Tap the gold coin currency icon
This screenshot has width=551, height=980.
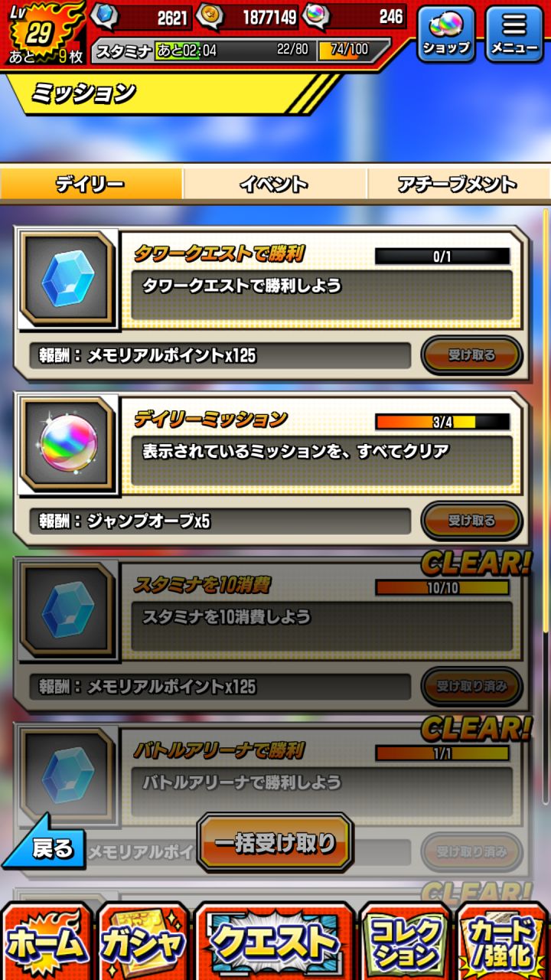click(x=209, y=15)
